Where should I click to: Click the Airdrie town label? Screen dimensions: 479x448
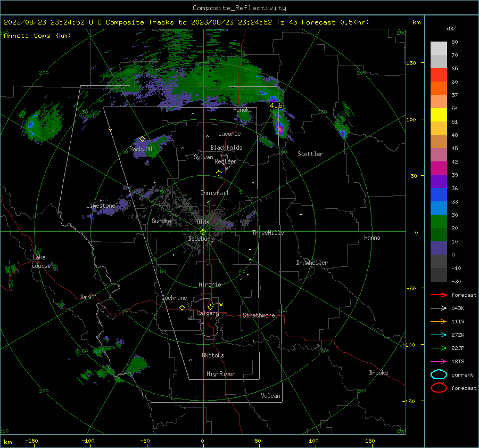210,284
